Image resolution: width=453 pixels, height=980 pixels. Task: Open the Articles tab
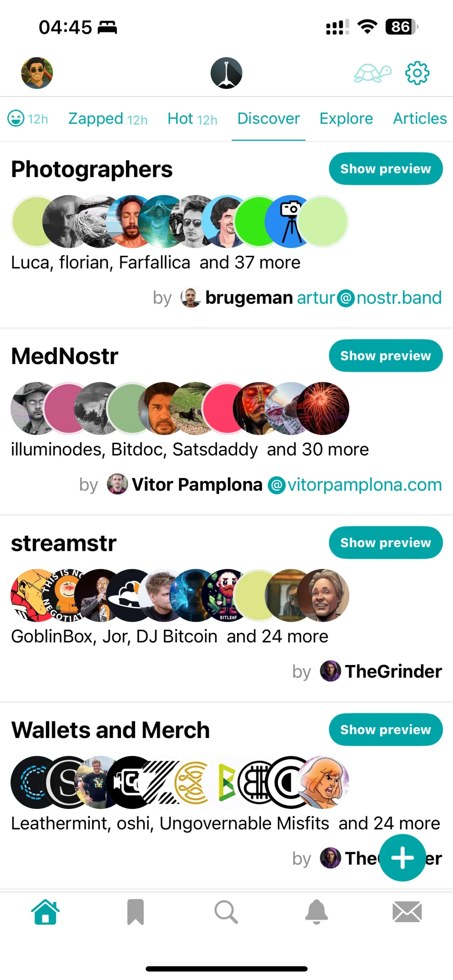coord(420,119)
